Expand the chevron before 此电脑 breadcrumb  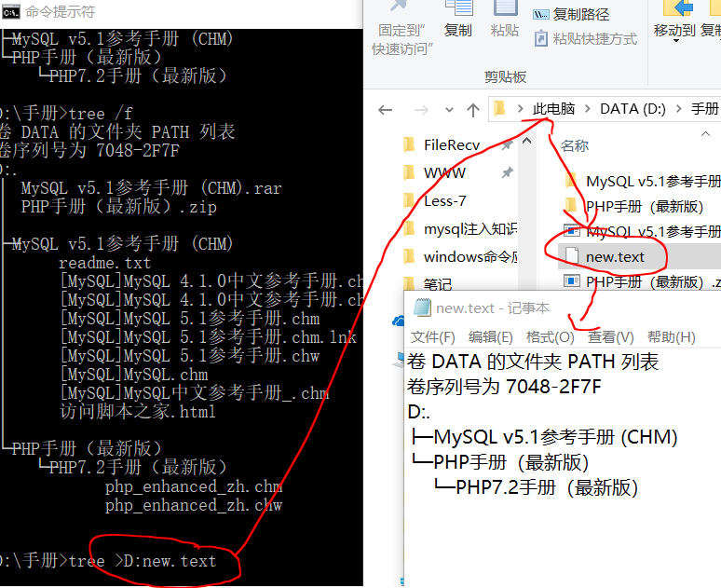coord(520,109)
